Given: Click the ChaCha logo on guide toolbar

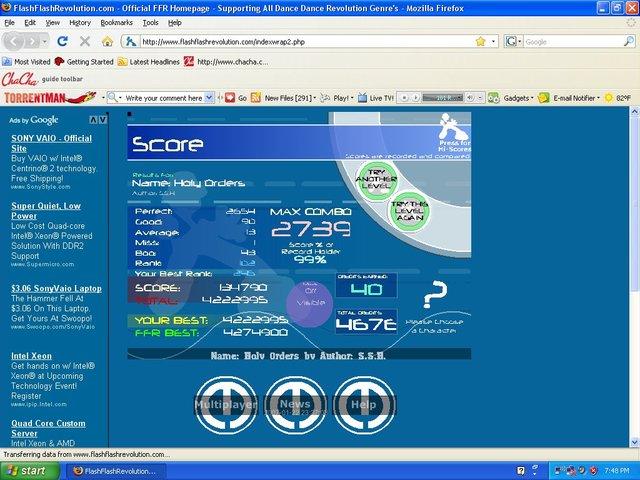Looking at the screenshot, I should 20,79.
